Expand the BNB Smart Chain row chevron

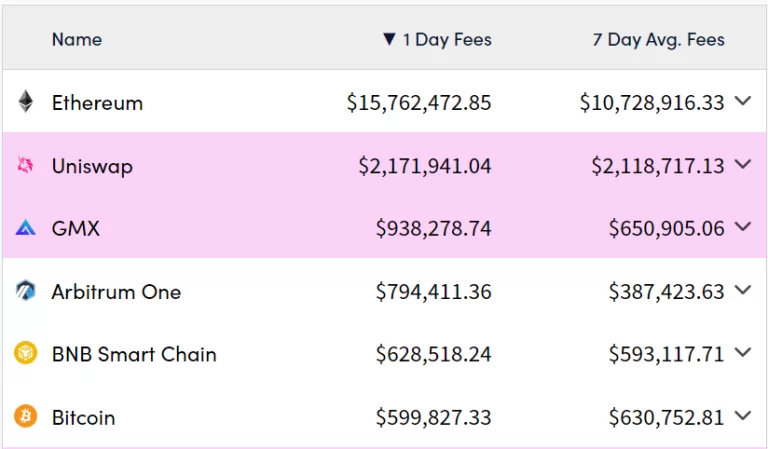click(x=742, y=353)
